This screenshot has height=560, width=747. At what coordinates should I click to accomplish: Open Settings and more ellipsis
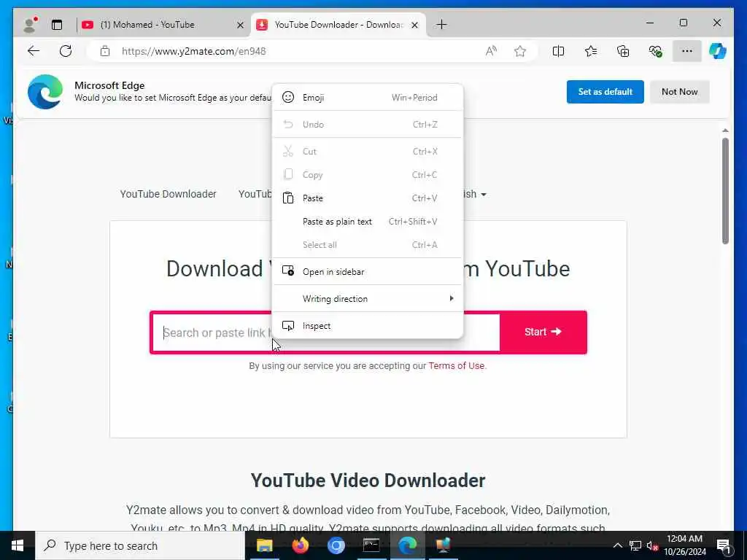coord(687,51)
